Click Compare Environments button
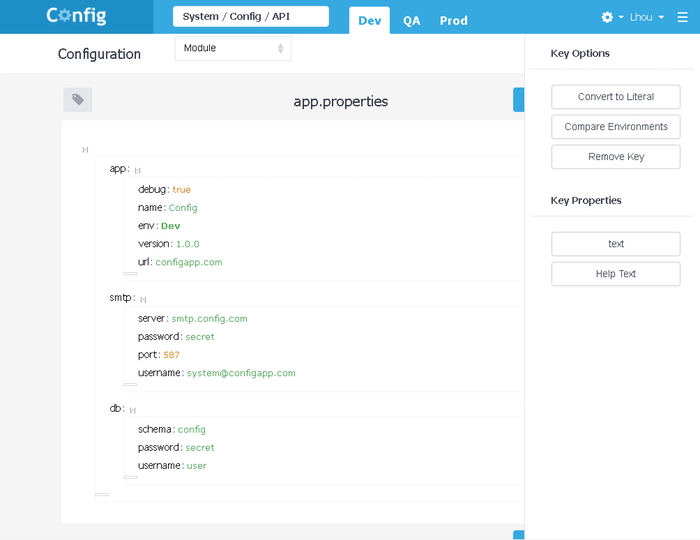 coord(616,127)
